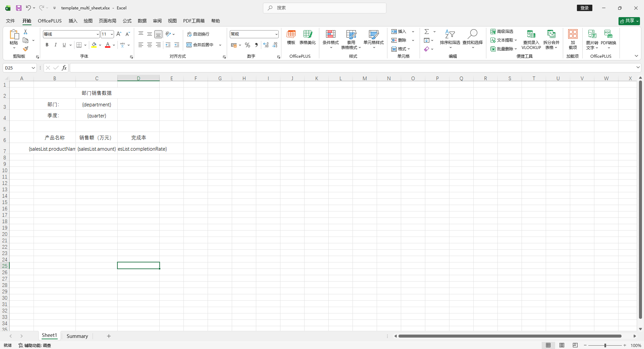Click the AutoSum sigma icon
Image resolution: width=644 pixels, height=349 pixels.
pos(427,32)
